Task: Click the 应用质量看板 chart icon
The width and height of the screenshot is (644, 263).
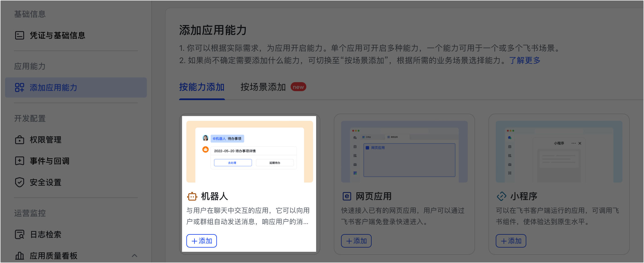Action: tap(19, 255)
